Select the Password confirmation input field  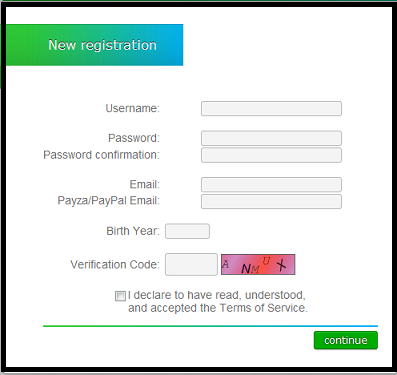271,155
